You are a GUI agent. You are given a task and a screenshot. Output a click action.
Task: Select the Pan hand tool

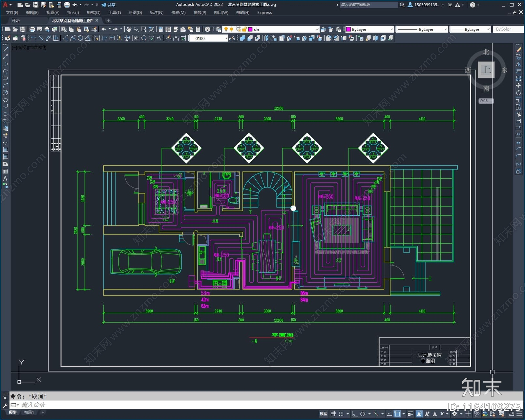click(x=129, y=29)
